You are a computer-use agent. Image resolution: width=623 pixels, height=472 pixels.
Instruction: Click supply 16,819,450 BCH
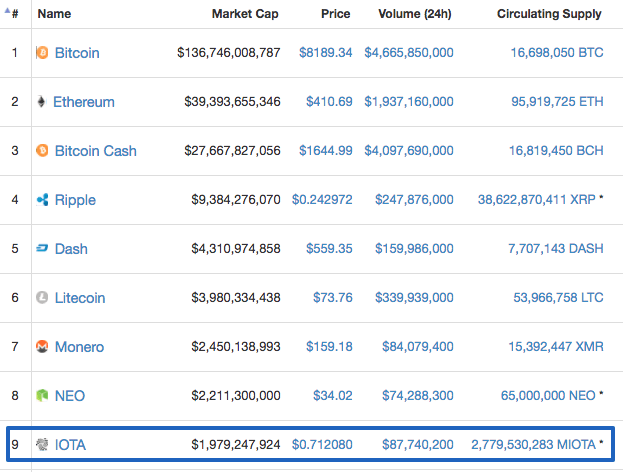point(556,151)
